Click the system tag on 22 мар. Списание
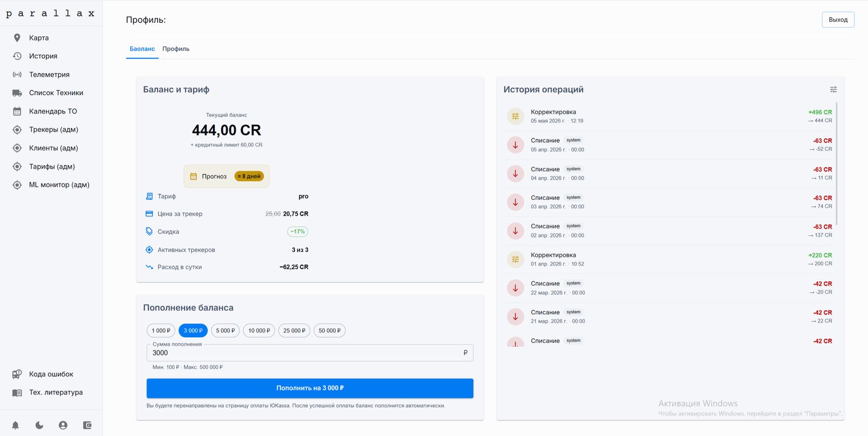 [x=573, y=283]
